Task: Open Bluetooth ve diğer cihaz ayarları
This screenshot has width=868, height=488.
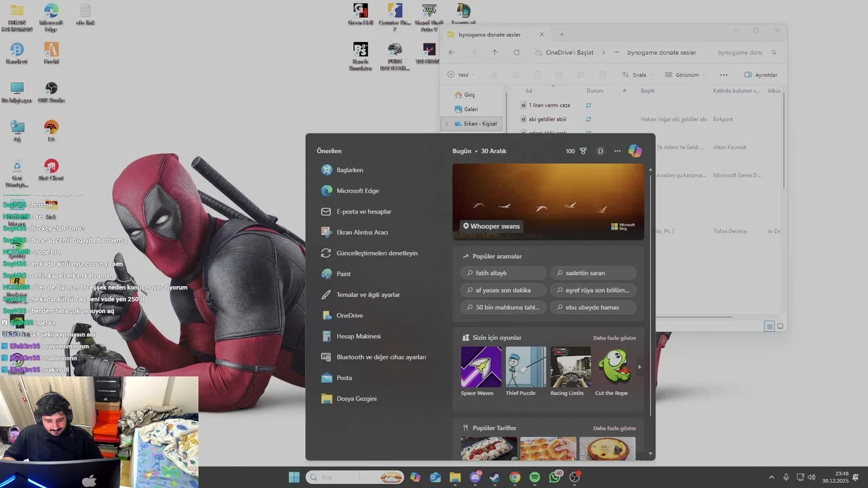Action: point(374,357)
